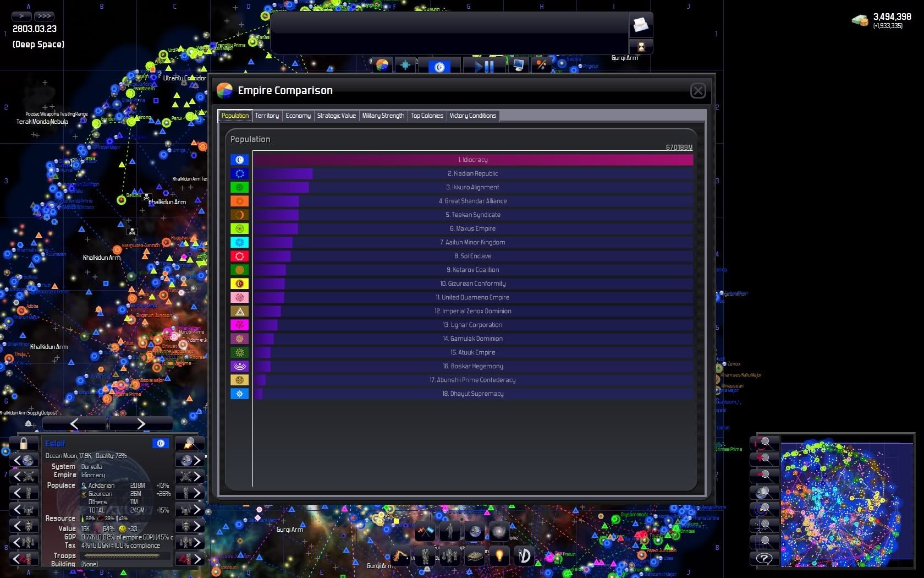The image size is (924, 578).
Task: Click the selection history forward arrow
Action: 141,423
